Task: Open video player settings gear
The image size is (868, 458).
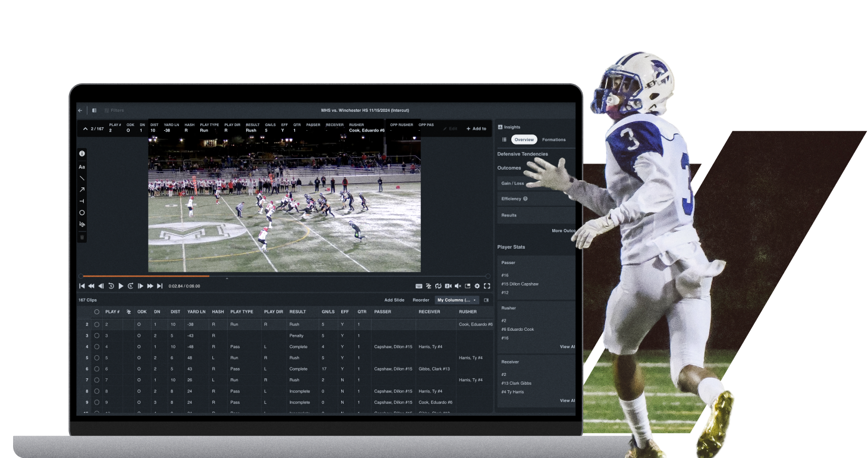Action: [x=477, y=286]
